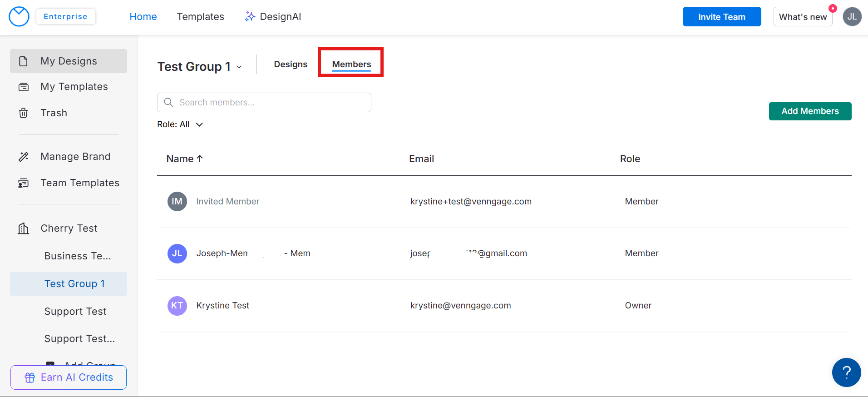Click the Owner role cell
This screenshot has height=397, width=868.
(638, 306)
